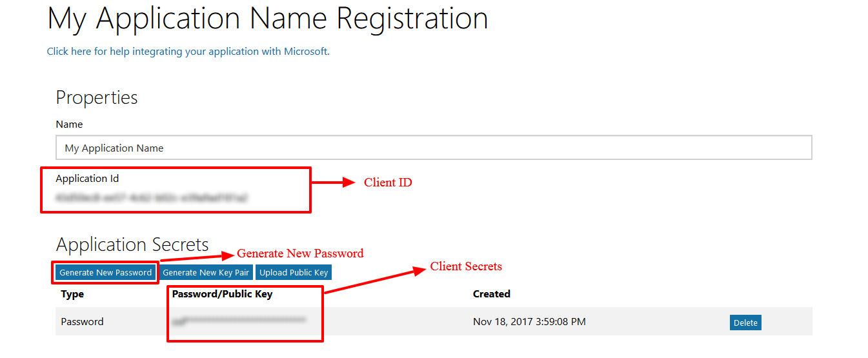Open the help integrating with Microsoft link

pyautogui.click(x=188, y=52)
